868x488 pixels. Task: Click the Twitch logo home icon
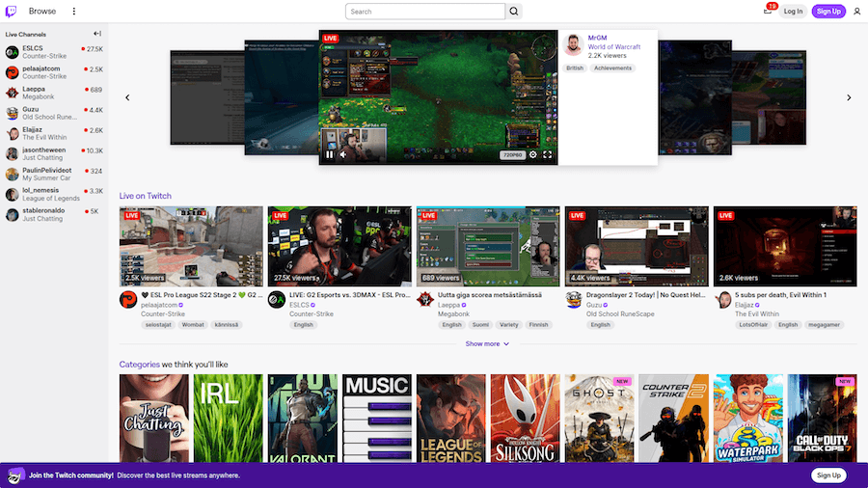coord(12,12)
